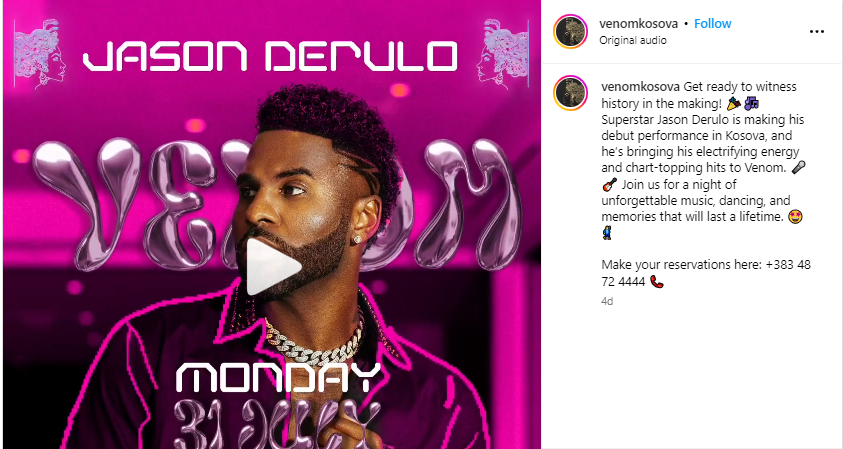
Task: Play the Jason Derulo video
Action: click(x=274, y=267)
